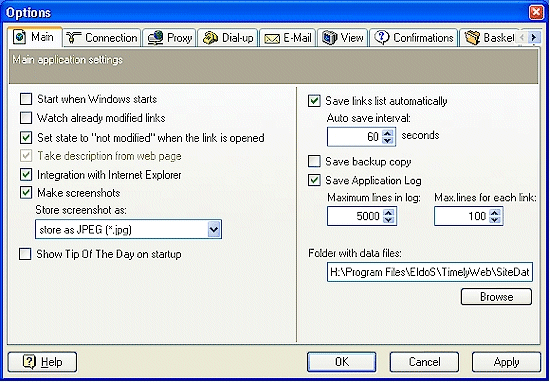Viewport: 550px width, 382px height.
Task: Open the Confirmations tab
Action: pyautogui.click(x=414, y=38)
